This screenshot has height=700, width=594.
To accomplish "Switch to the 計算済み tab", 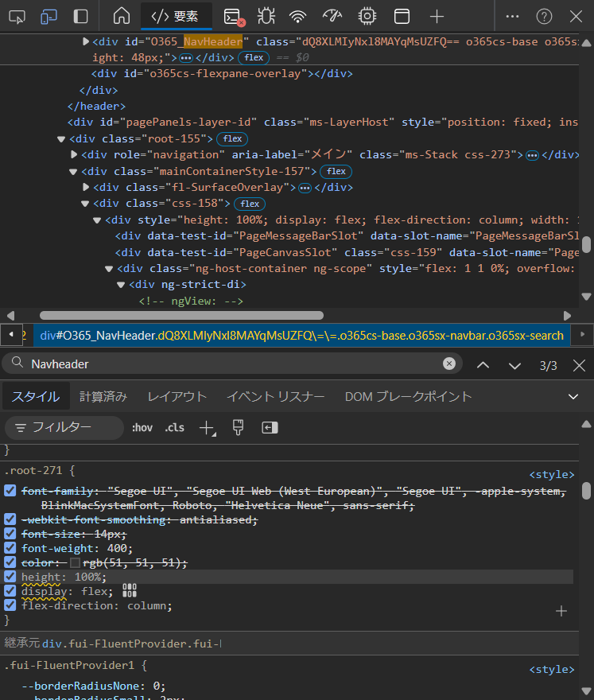I will [x=103, y=396].
